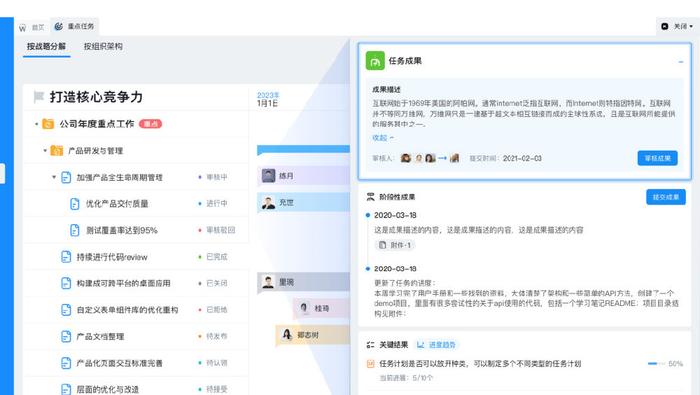700x395 pixels.
Task: Click the flag icon beside 打造核心竞争力
Action: tap(39, 96)
